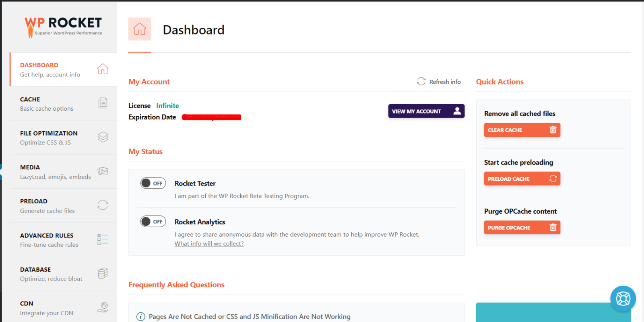Turn on the Rocket Analytics toggle
The height and width of the screenshot is (322, 644).
153,221
